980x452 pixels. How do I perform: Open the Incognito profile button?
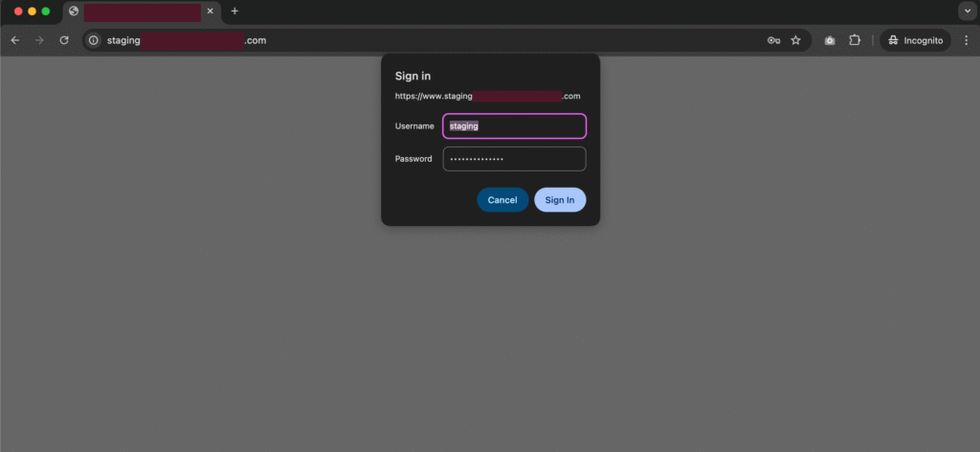coord(915,40)
